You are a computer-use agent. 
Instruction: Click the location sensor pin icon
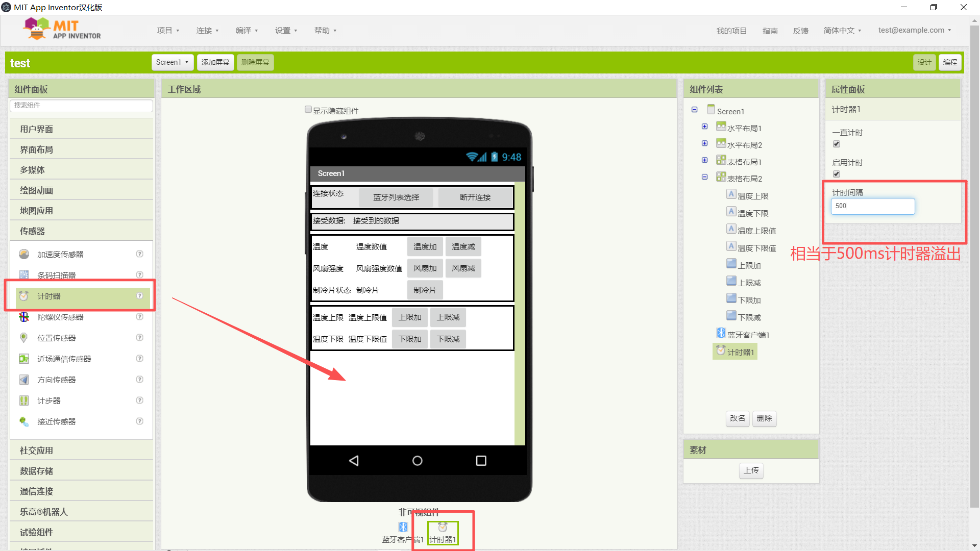tap(24, 338)
